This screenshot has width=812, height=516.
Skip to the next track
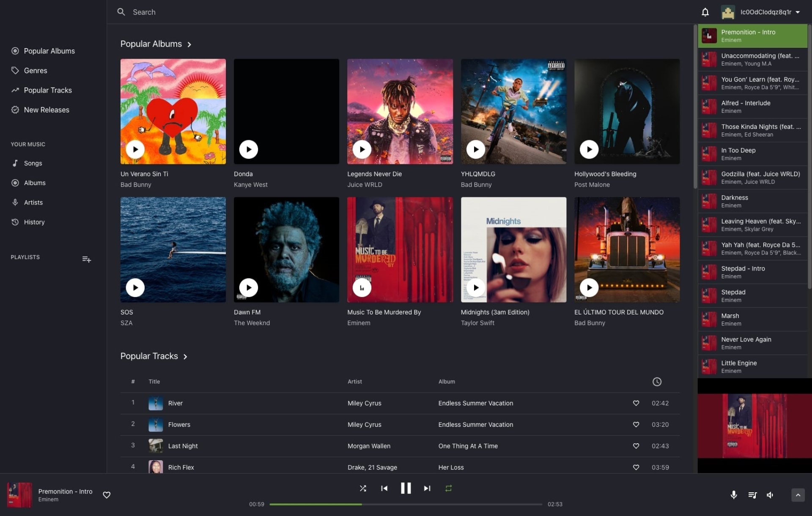point(427,488)
